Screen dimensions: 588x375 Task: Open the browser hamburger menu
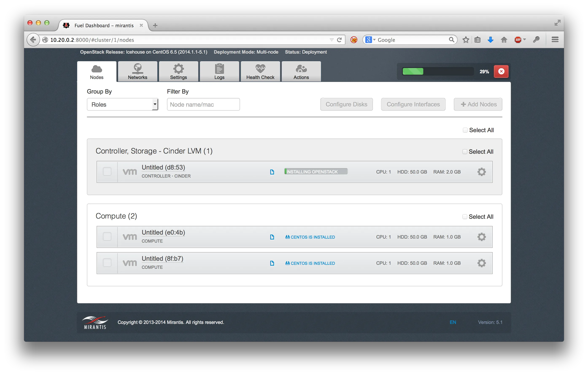point(555,40)
